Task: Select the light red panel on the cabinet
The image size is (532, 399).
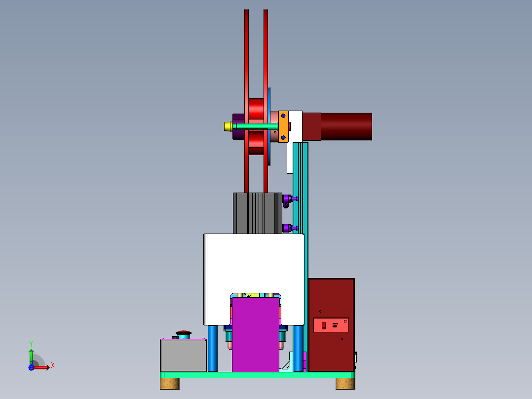Action: tap(331, 325)
